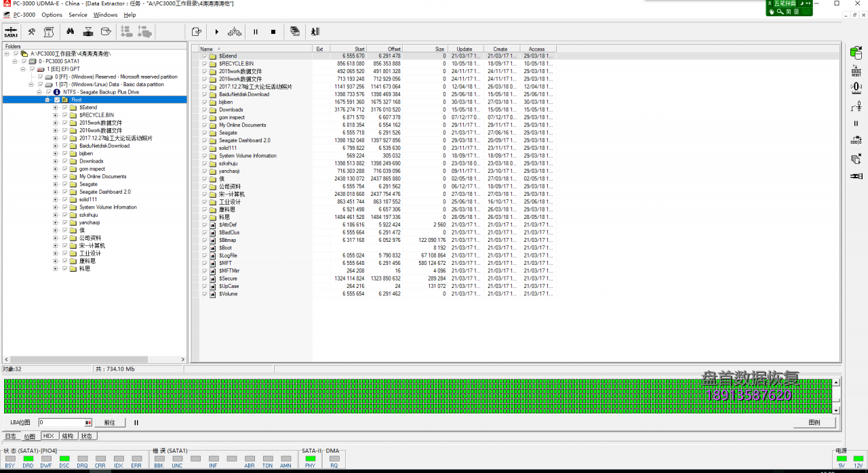Click the exit icon in top toolbar
Image resolution: width=868 pixels, height=473 pixels.
tap(315, 32)
